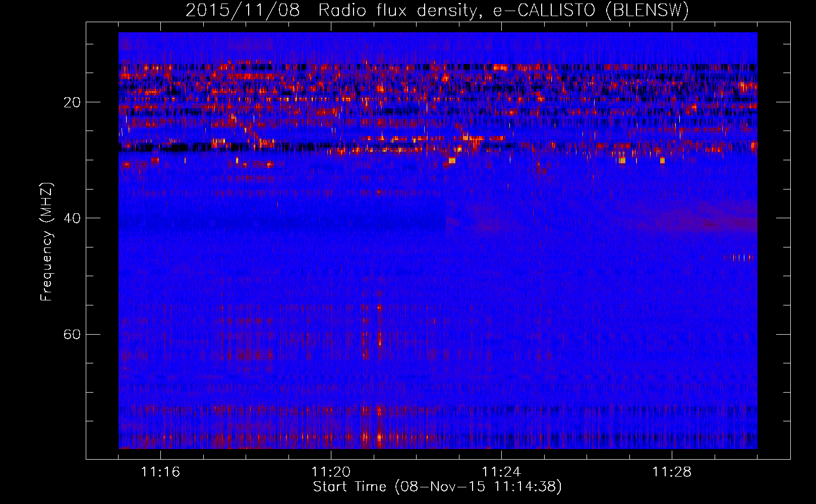Click the plot title mentioning e-CALLISTO (BLENSW)

[437, 11]
